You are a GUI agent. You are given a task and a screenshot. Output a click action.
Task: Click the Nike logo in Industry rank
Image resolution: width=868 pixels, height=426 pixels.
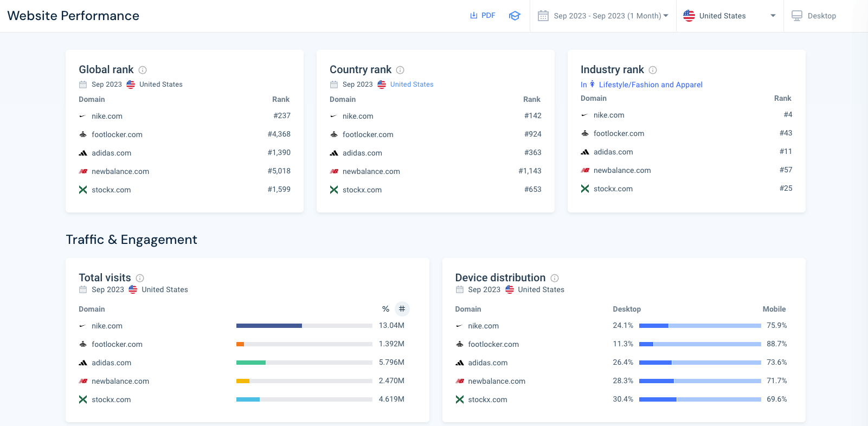[x=584, y=115]
